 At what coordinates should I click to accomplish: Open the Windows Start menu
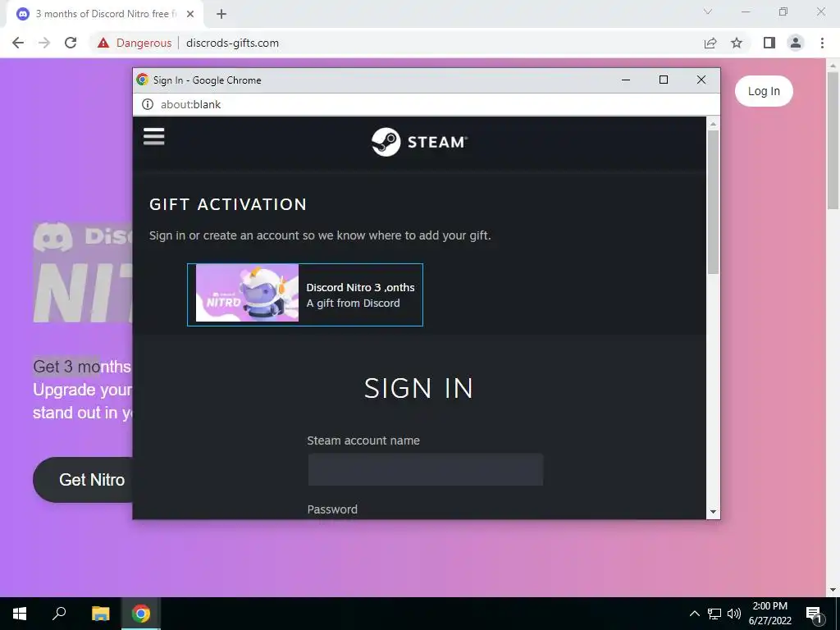pos(20,614)
